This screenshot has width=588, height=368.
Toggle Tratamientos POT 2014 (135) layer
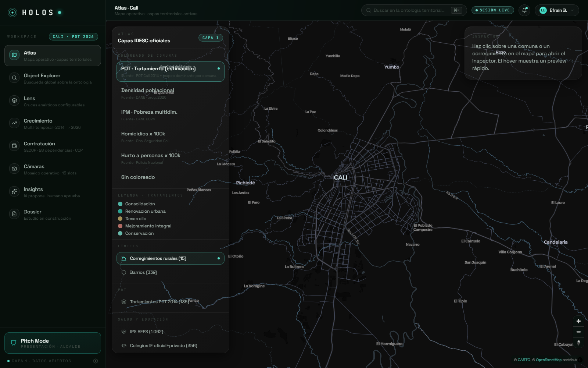171,302
